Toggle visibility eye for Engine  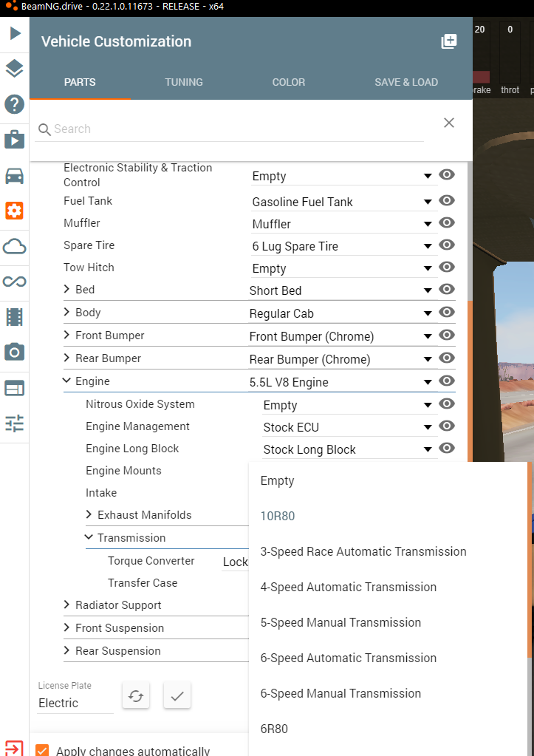coord(447,381)
